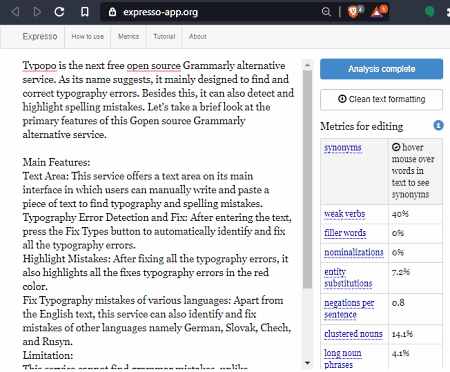Viewport: 450px width, 372px height.
Task: Click the text area vertical scrollbar thumb
Action: point(307,179)
